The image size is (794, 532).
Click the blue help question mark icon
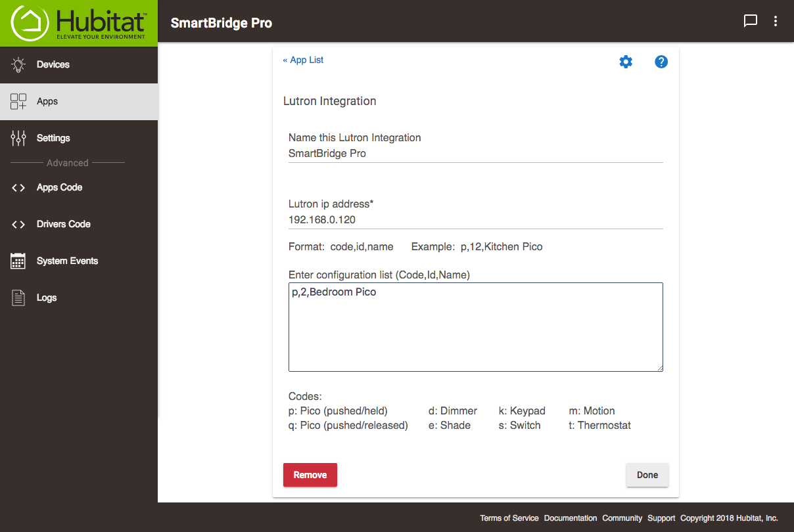[661, 62]
